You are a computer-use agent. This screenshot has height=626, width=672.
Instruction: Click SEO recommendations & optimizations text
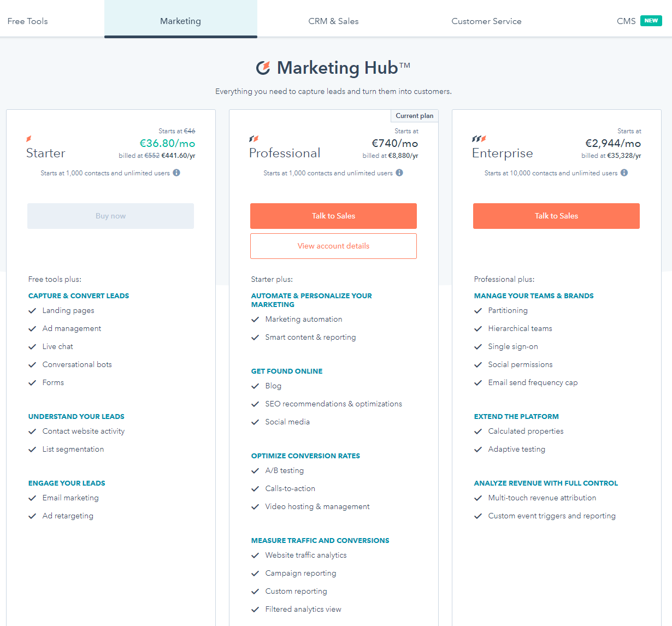coord(333,404)
